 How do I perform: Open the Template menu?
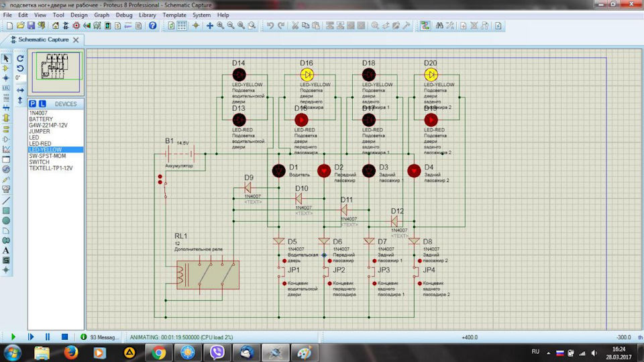click(174, 15)
